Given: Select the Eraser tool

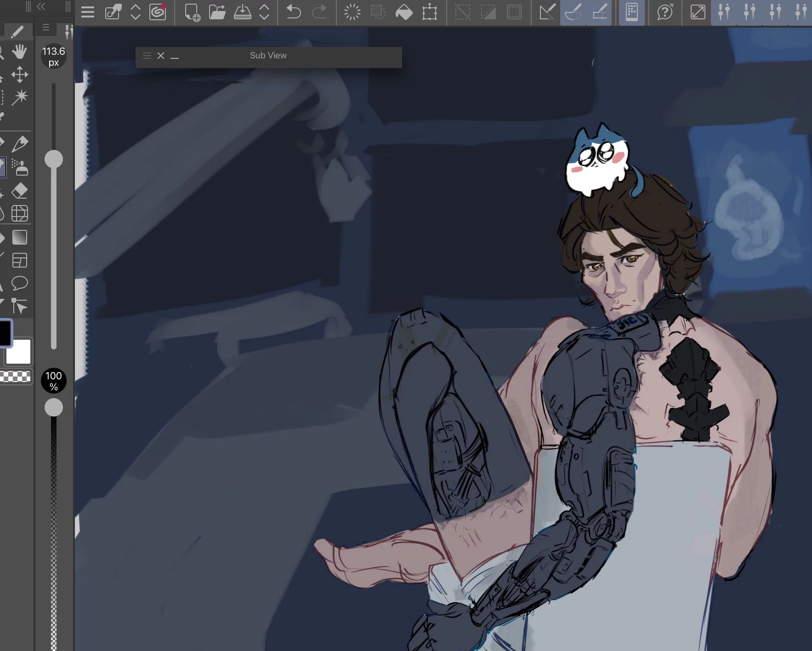Looking at the screenshot, I should point(19,190).
